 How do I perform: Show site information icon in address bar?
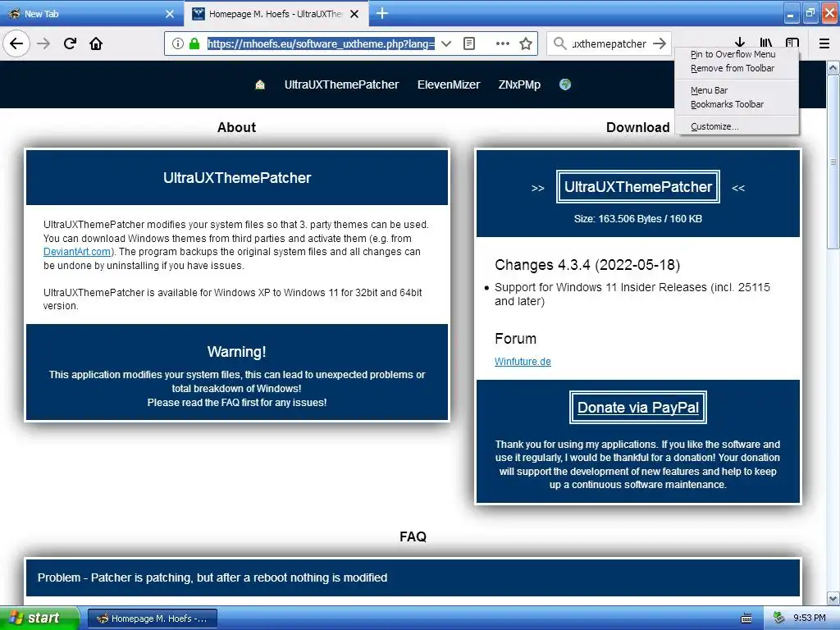click(178, 43)
